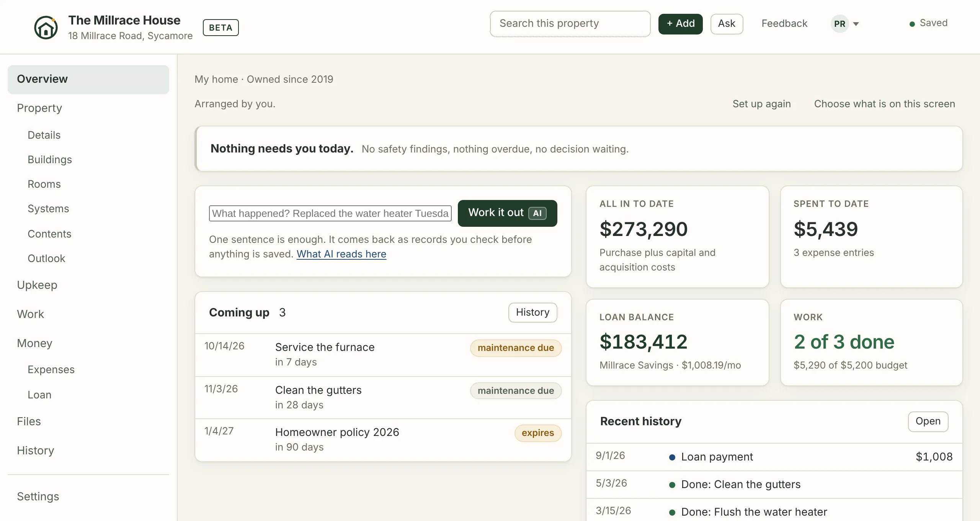
Task: Open History from Coming up card
Action: [532, 313]
